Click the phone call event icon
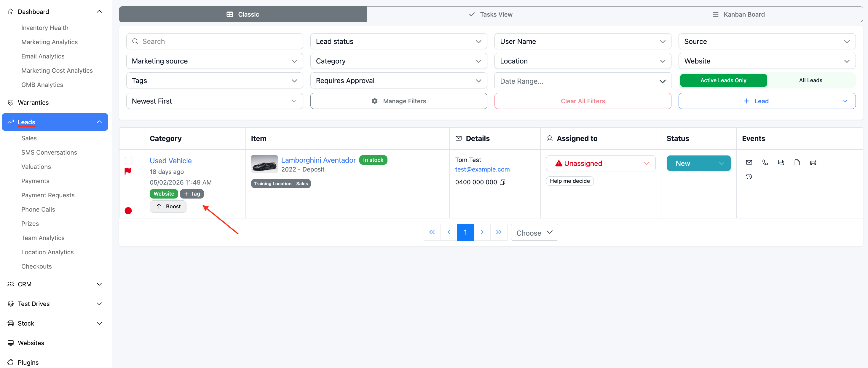 [x=765, y=163]
